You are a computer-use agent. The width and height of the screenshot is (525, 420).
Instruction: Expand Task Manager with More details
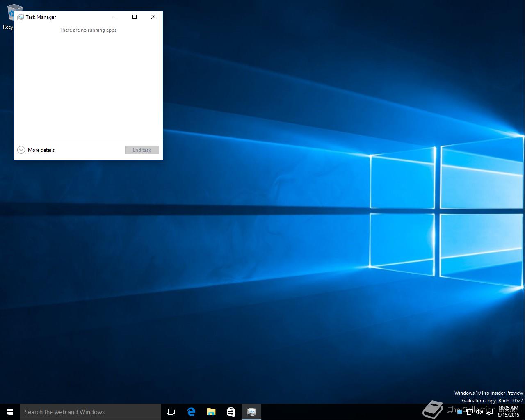pyautogui.click(x=36, y=150)
